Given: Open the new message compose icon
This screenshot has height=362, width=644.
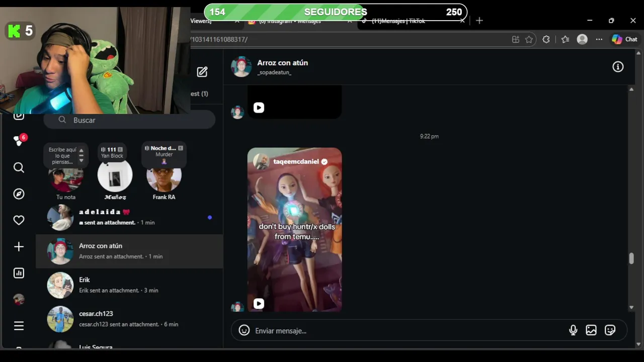Looking at the screenshot, I should (202, 72).
